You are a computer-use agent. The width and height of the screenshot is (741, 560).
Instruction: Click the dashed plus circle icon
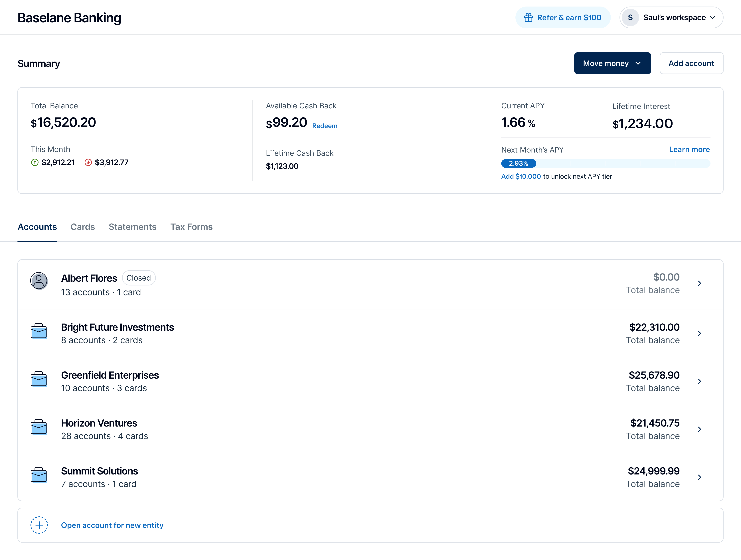[39, 525]
